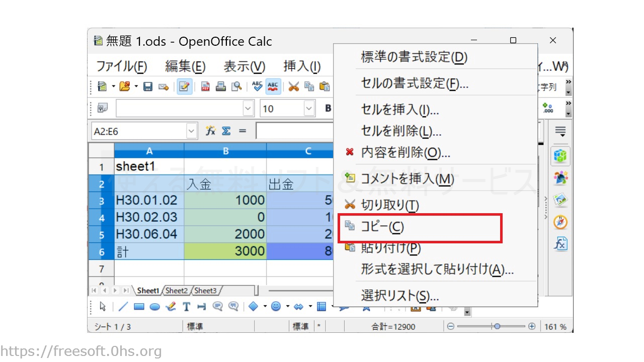Toggle AutoSpellcheck red underline button
This screenshot has width=644, height=362.
[x=273, y=86]
